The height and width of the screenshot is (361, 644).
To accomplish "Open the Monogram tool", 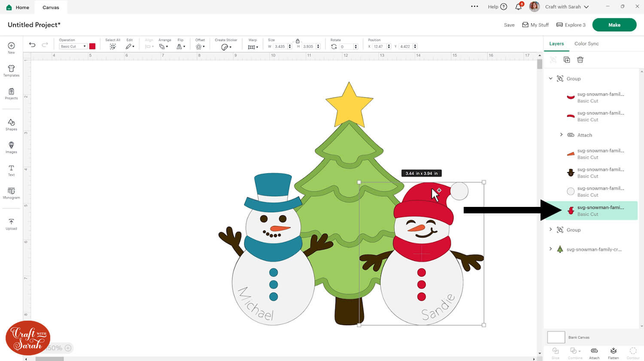I will click(x=11, y=193).
